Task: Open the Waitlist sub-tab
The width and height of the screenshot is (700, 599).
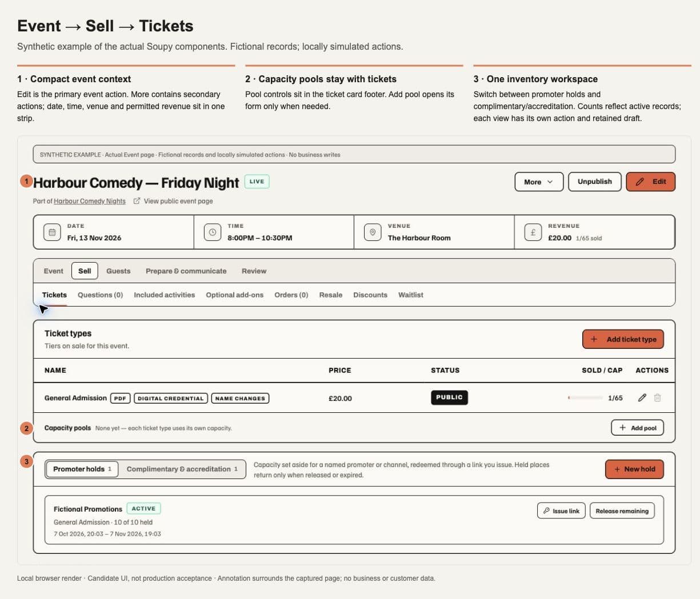Action: (411, 295)
